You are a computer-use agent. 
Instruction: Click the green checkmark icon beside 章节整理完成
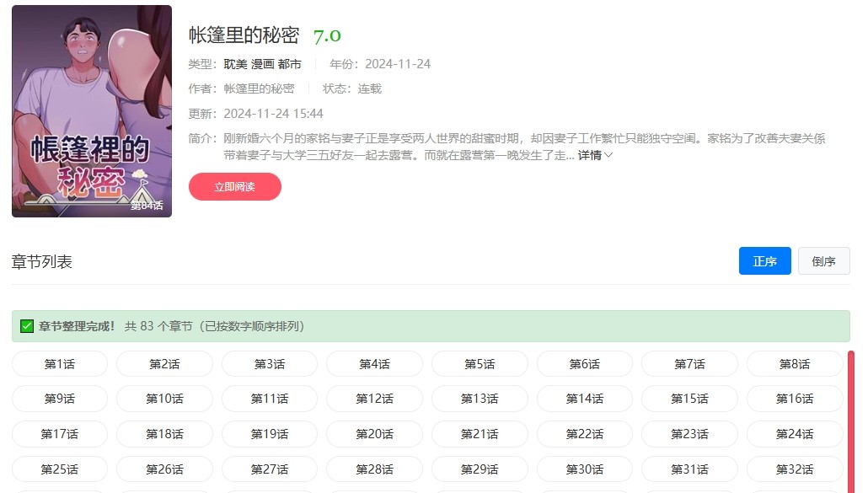click(25, 325)
